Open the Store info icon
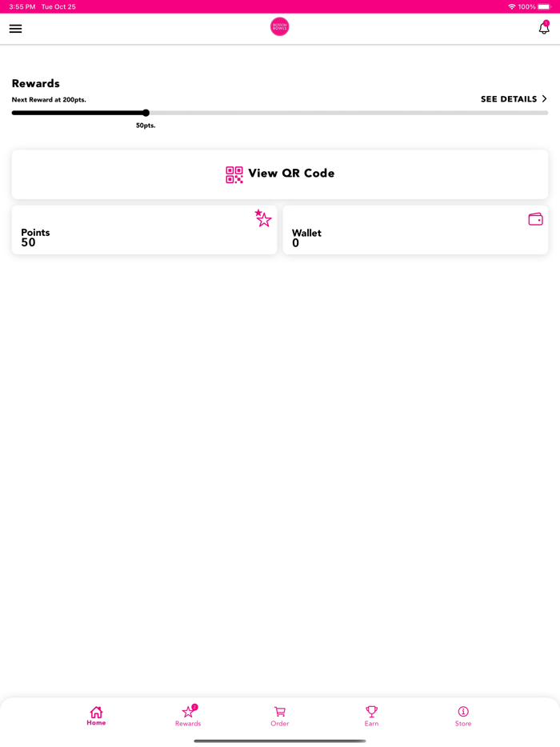 (462, 710)
